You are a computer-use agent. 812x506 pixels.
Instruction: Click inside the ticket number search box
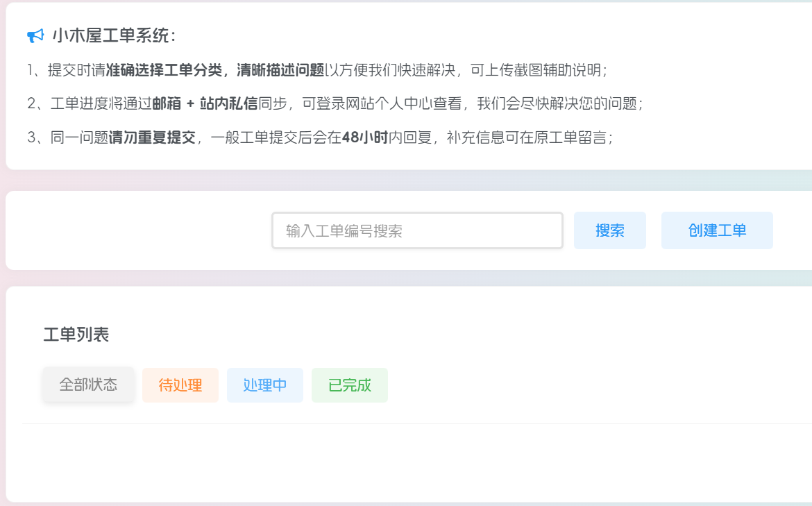click(416, 230)
